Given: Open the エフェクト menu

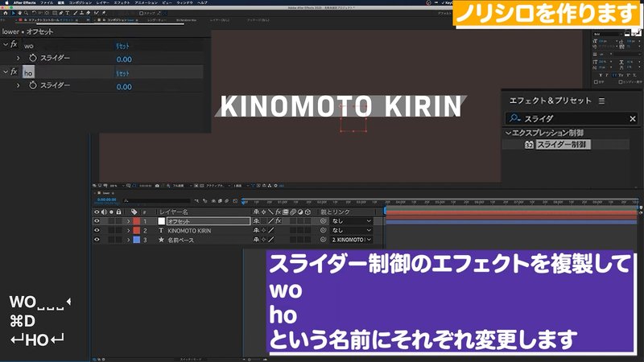Looking at the screenshot, I should 122,2.
